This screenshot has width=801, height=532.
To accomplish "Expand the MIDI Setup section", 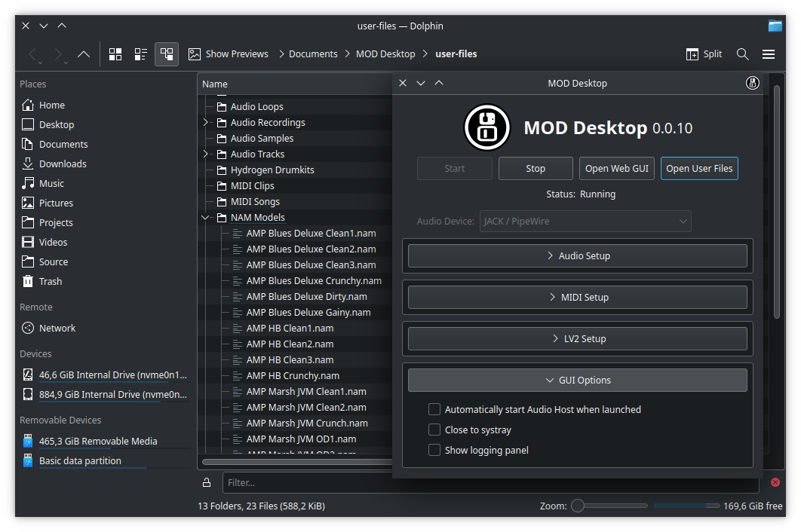I will click(577, 297).
